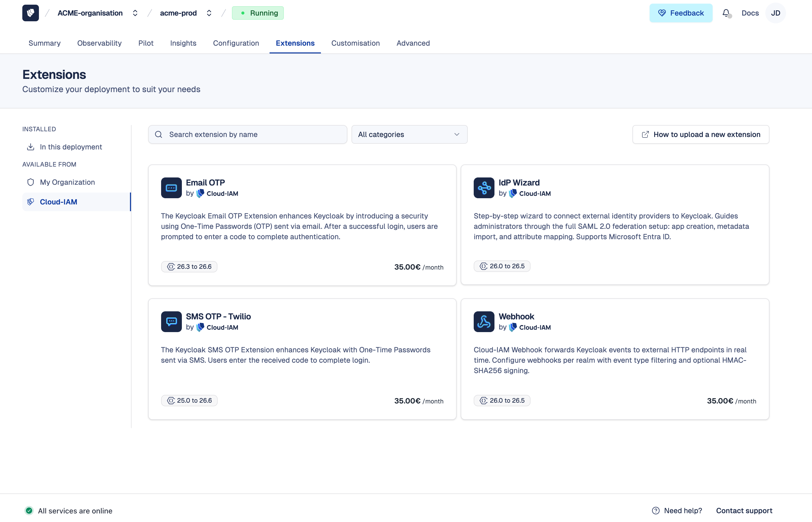
Task: Click the search magnifier icon
Action: tap(159, 135)
